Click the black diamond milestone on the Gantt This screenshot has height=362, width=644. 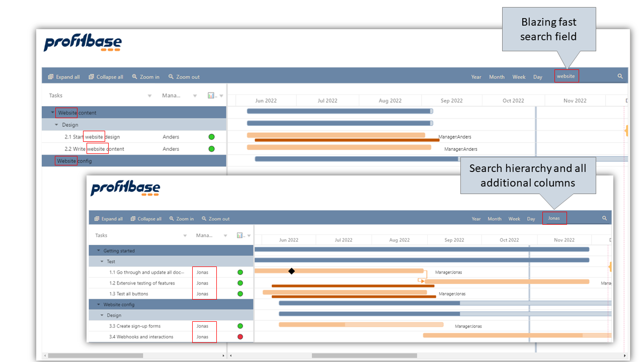[291, 271]
